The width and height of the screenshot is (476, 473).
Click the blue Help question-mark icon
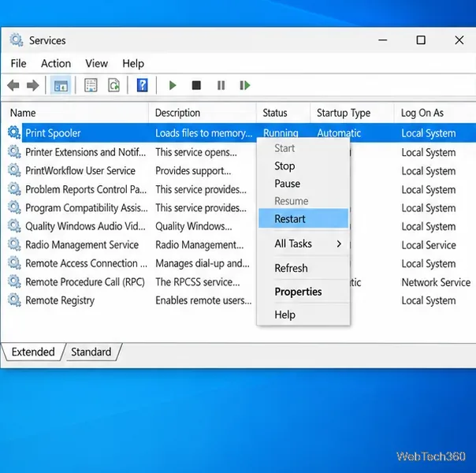click(142, 85)
